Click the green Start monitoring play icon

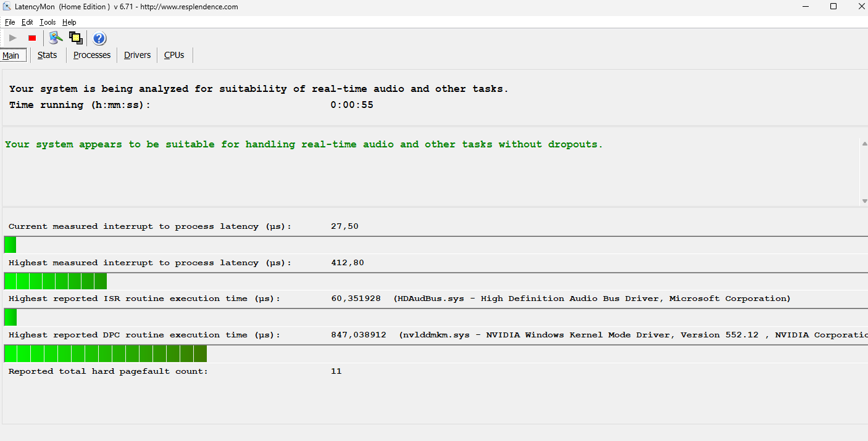[x=12, y=38]
